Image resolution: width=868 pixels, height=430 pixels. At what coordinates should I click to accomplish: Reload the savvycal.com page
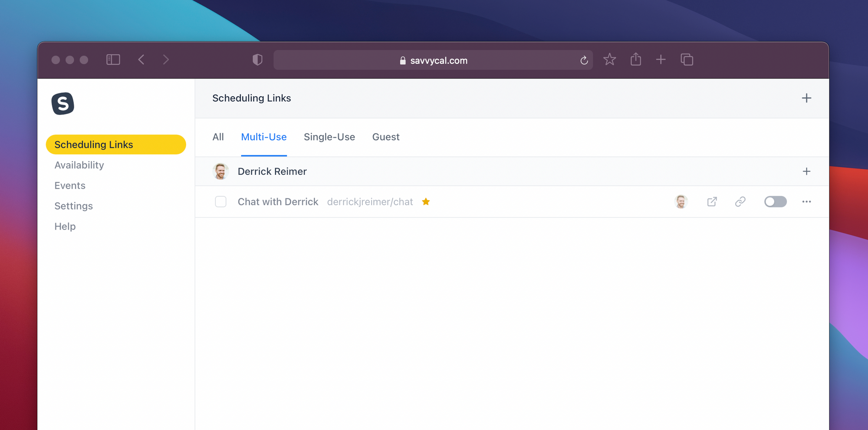584,60
